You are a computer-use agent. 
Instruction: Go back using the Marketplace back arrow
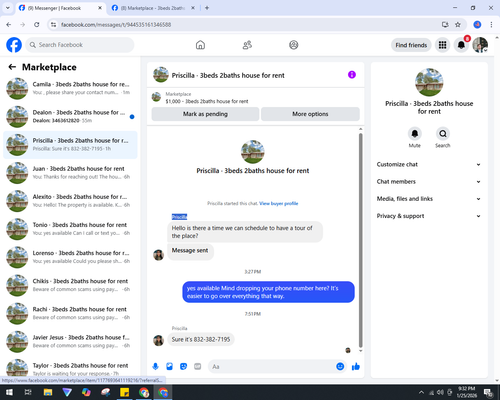[x=12, y=67]
